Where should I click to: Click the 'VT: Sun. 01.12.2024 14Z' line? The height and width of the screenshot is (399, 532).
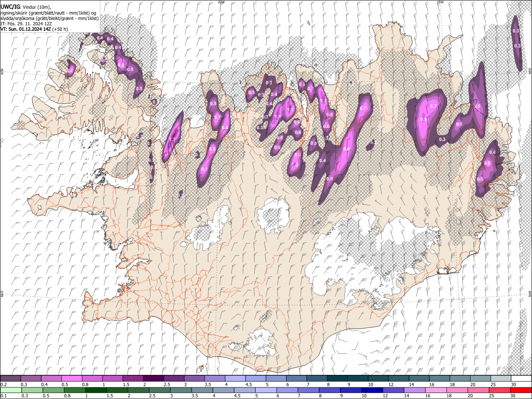(26, 29)
